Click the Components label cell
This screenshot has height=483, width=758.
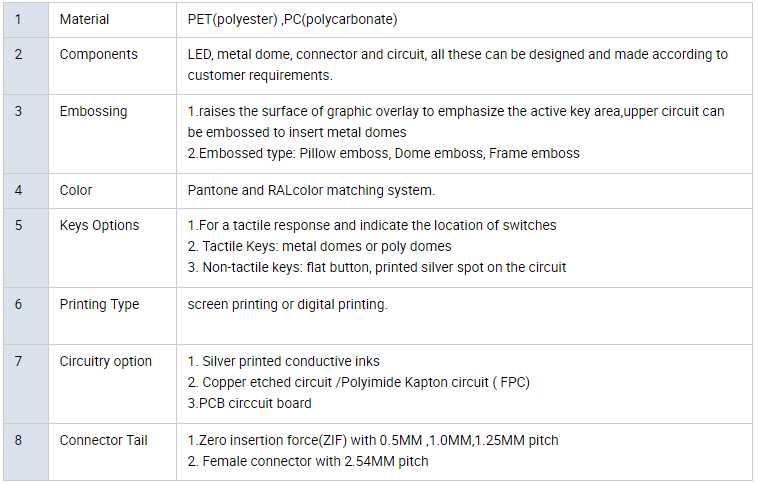[x=99, y=54]
